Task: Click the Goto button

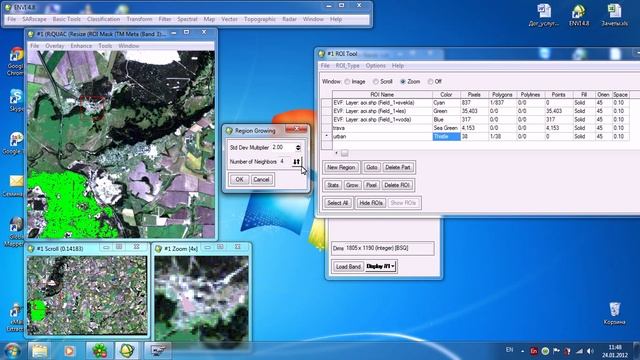Action: (372, 167)
